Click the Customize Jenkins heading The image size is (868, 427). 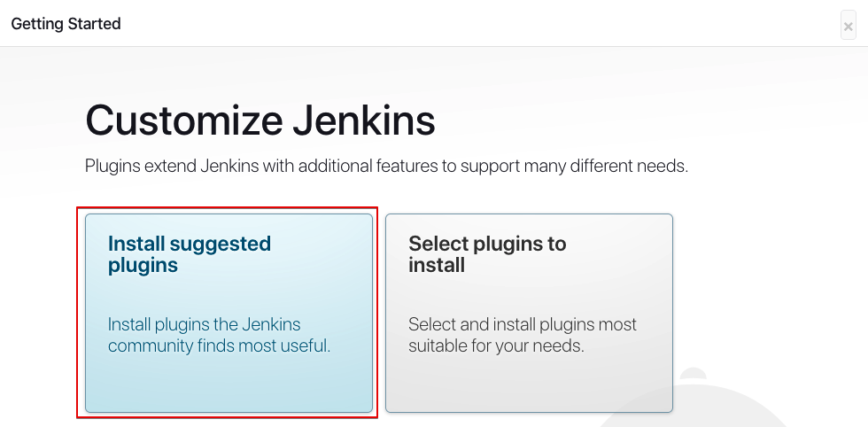coord(260,120)
